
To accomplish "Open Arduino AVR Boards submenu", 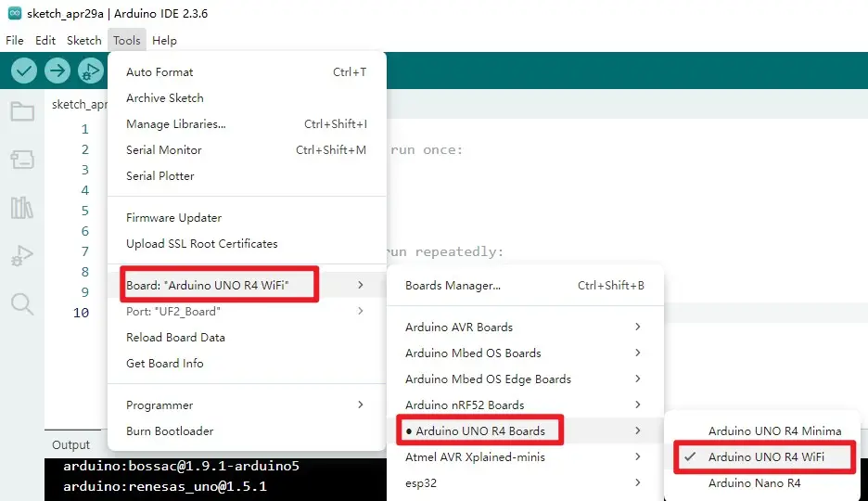I will click(525, 328).
